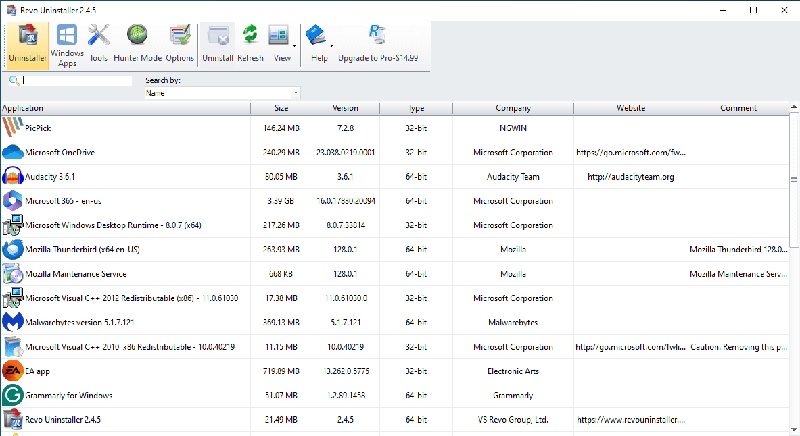Select the Microsoft OneDrive cloud icon
The width and height of the screenshot is (800, 436).
coord(12,152)
